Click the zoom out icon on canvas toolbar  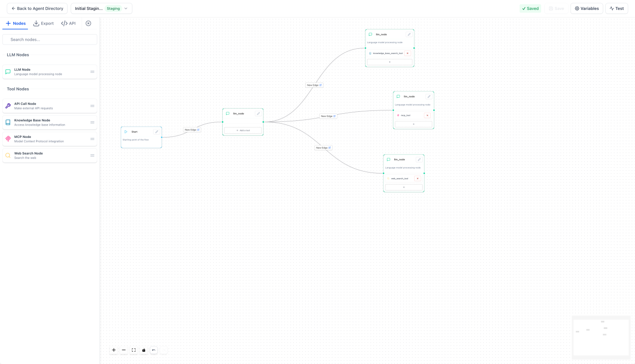(x=124, y=350)
